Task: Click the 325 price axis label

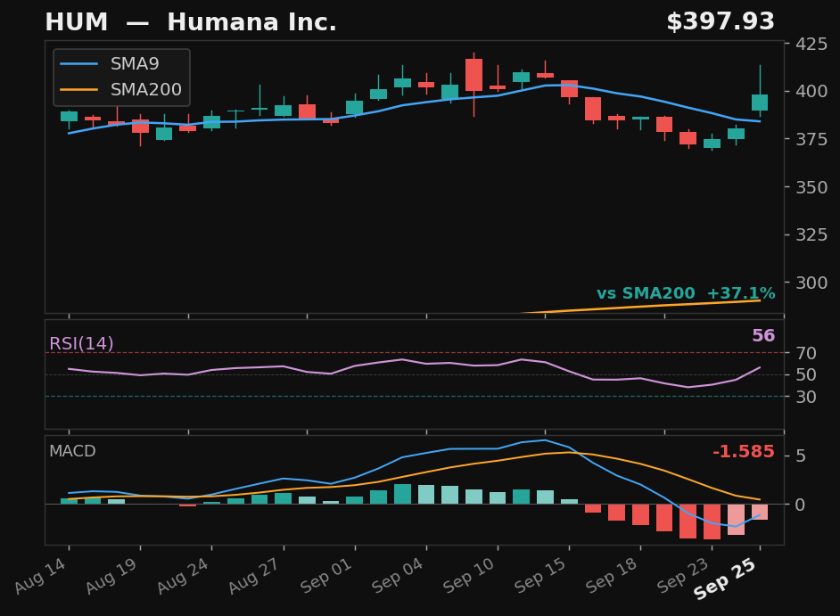Action: [811, 234]
